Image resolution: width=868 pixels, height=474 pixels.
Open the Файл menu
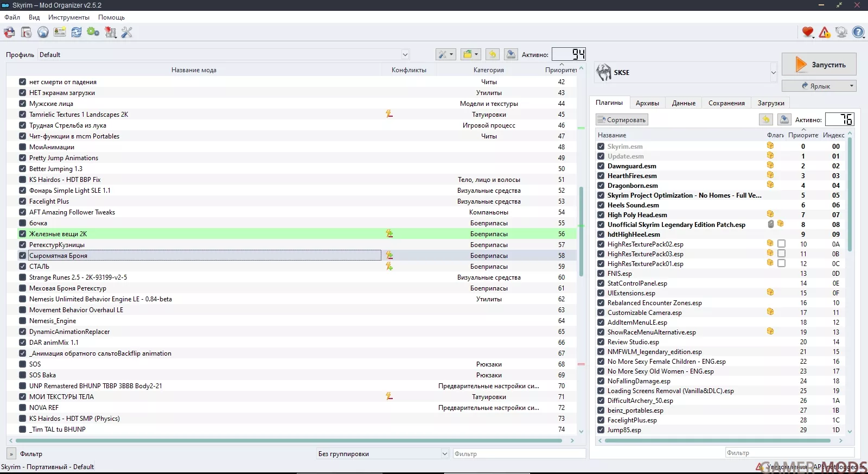point(12,17)
